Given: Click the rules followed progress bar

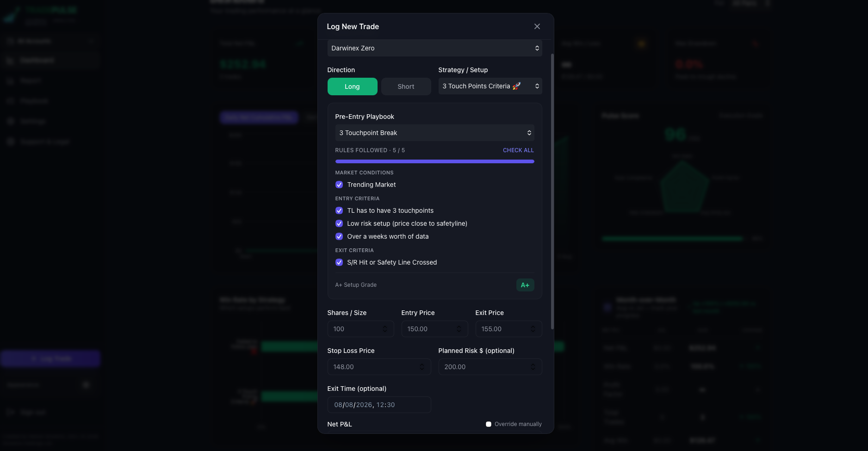Looking at the screenshot, I should (434, 161).
